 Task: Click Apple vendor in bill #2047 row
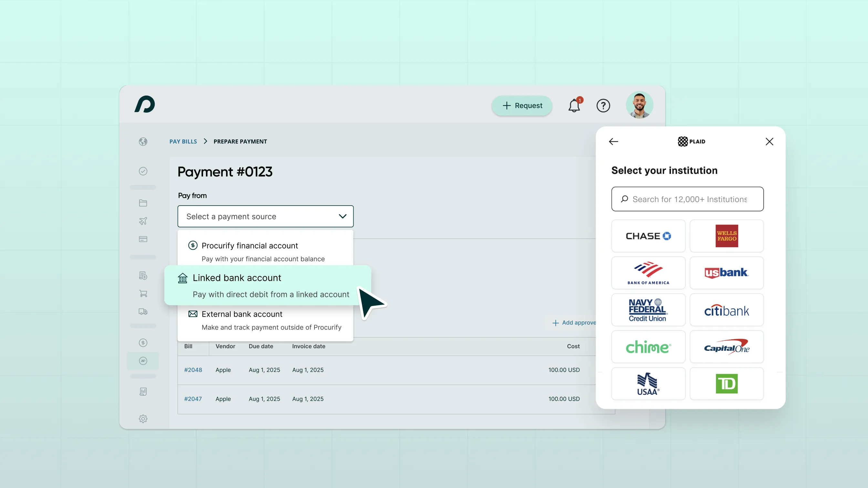point(223,399)
